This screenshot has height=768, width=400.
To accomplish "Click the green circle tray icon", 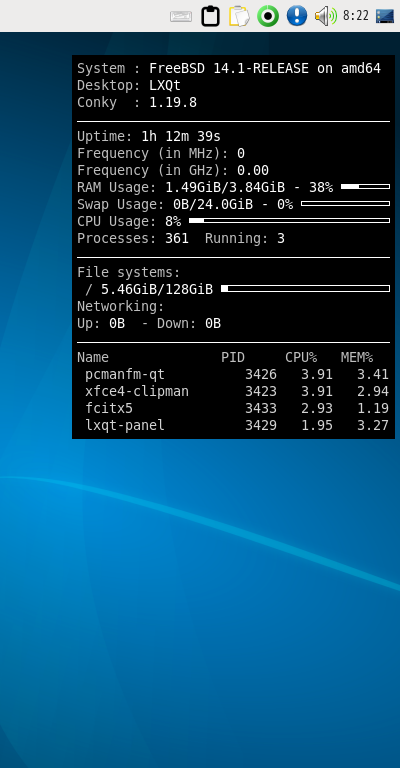I will click(268, 16).
